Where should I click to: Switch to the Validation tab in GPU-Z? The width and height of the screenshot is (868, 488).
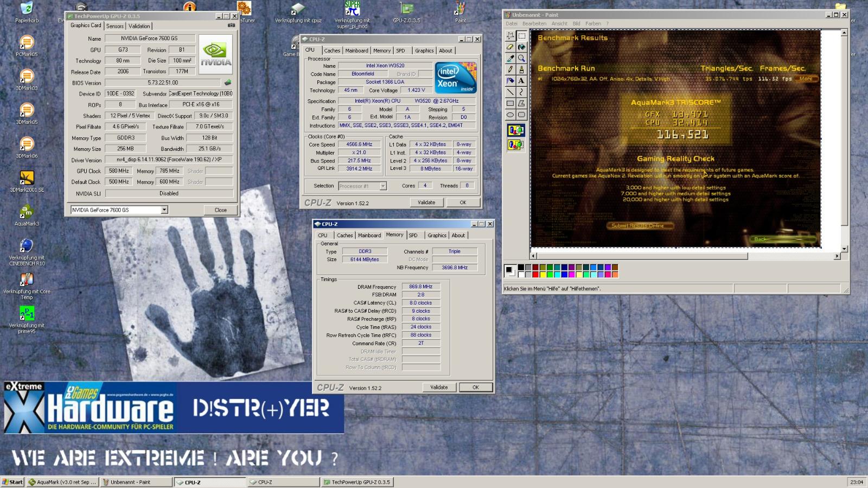[x=139, y=26]
